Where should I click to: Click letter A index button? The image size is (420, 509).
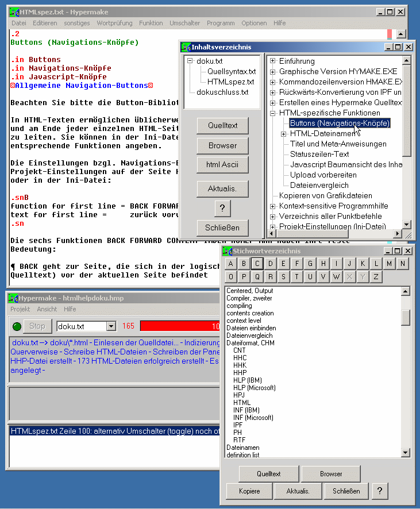[230, 264]
